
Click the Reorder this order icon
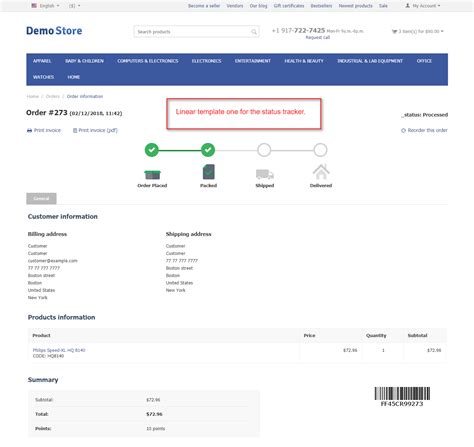click(403, 130)
